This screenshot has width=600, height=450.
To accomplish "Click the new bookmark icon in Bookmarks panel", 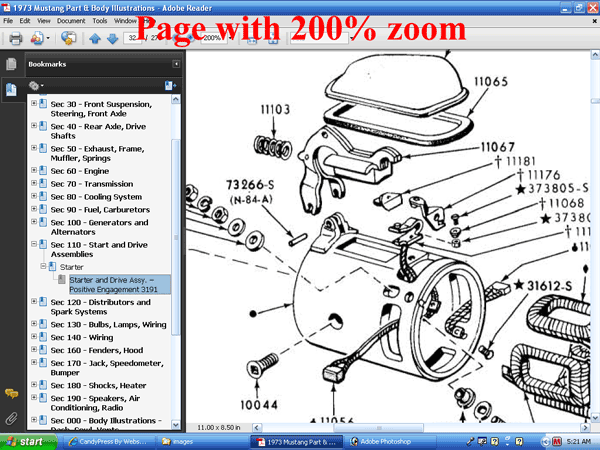I will click(x=169, y=86).
